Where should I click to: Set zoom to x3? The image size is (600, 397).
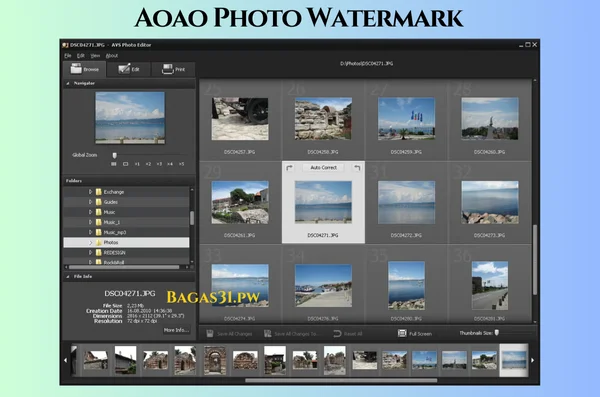(x=159, y=164)
